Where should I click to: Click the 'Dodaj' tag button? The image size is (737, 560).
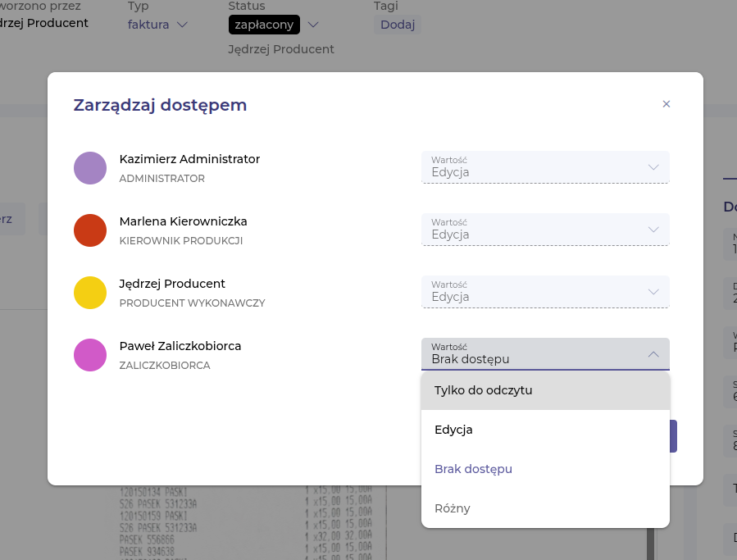398,25
